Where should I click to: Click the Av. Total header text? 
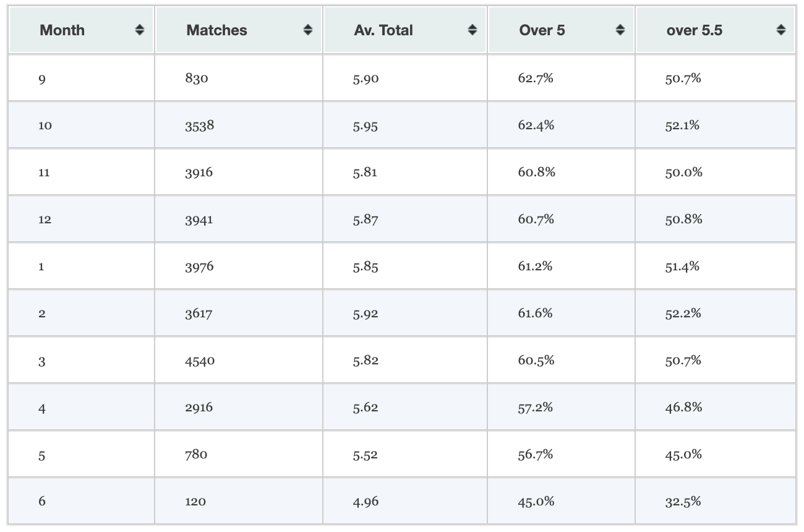383,30
